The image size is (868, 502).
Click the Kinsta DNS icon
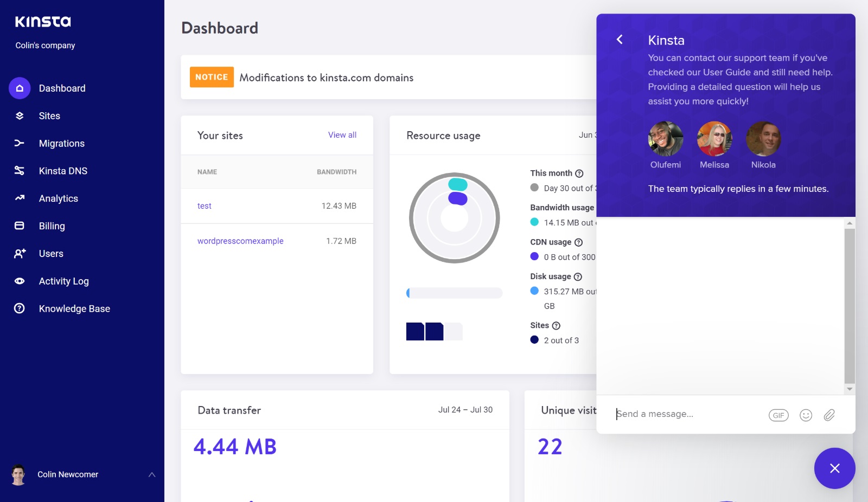pos(20,171)
